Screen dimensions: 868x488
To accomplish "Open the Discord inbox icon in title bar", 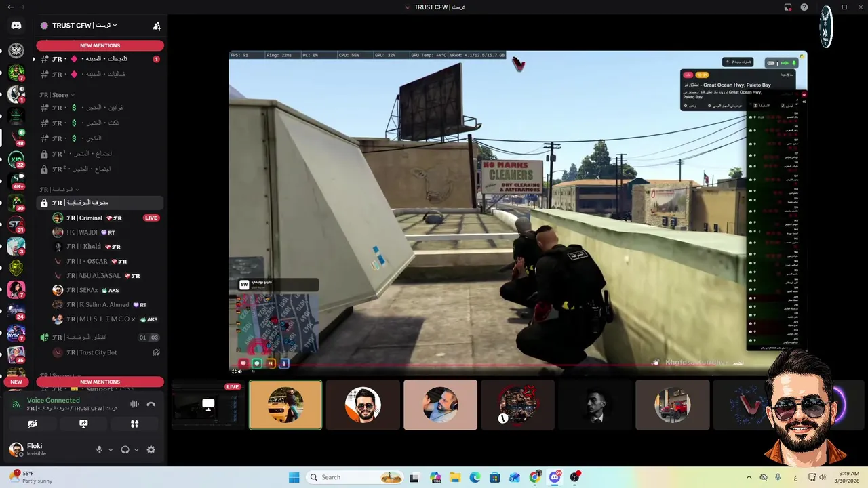I will 788,7.
